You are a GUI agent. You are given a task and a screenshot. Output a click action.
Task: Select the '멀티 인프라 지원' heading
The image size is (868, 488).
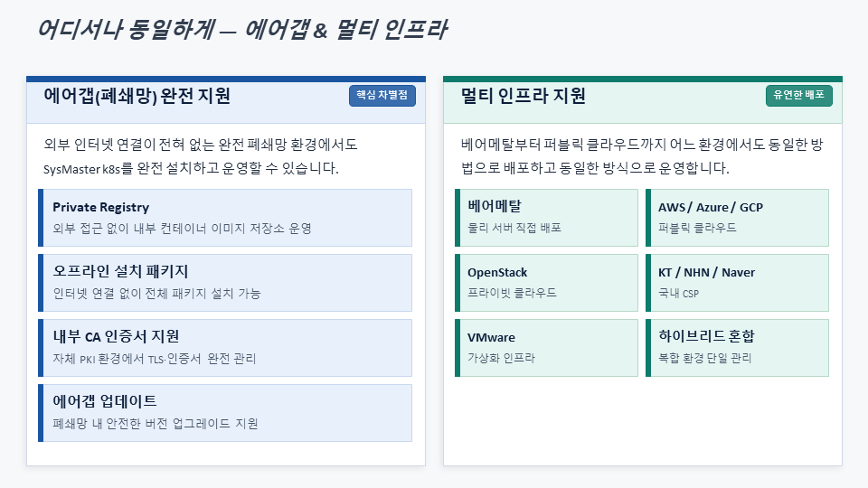[x=523, y=96]
